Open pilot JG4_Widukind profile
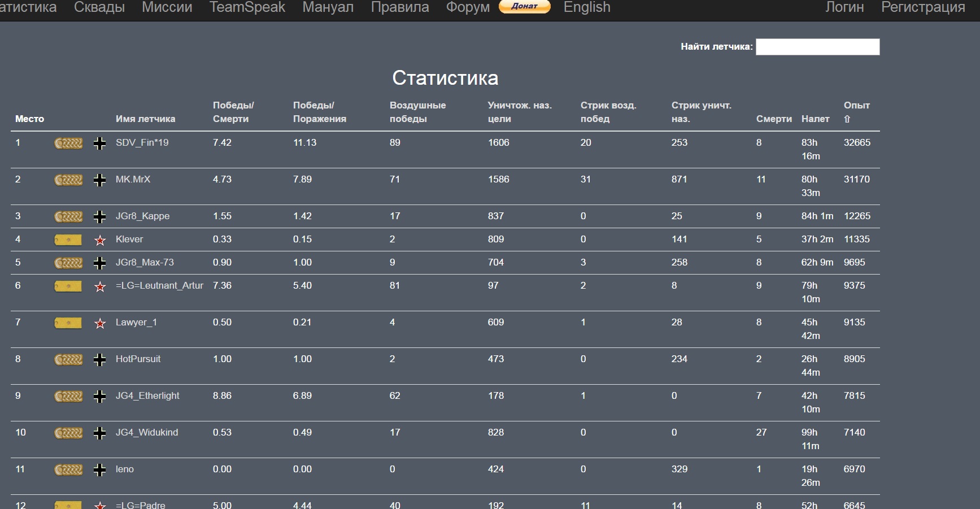Screen dimensions: 980x509 tap(147, 433)
